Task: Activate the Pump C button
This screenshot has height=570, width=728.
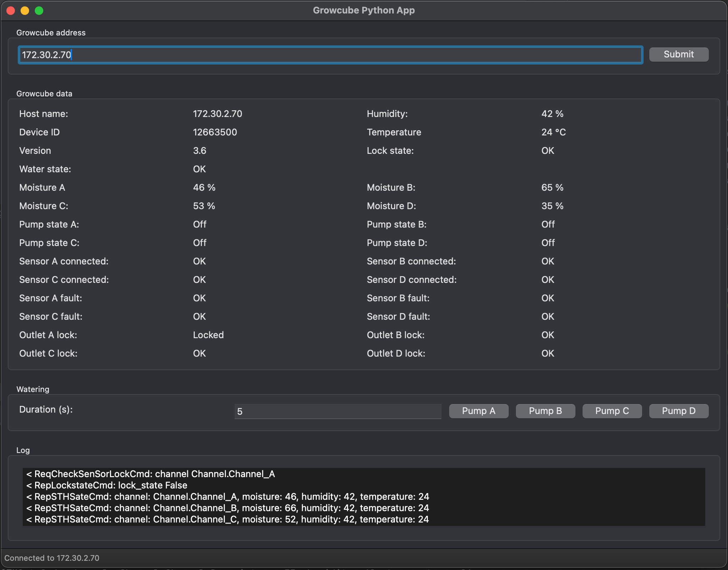Action: click(x=612, y=411)
